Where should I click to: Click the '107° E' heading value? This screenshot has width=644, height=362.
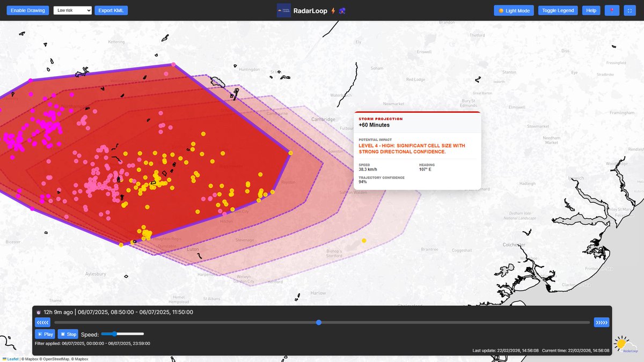[x=425, y=169]
